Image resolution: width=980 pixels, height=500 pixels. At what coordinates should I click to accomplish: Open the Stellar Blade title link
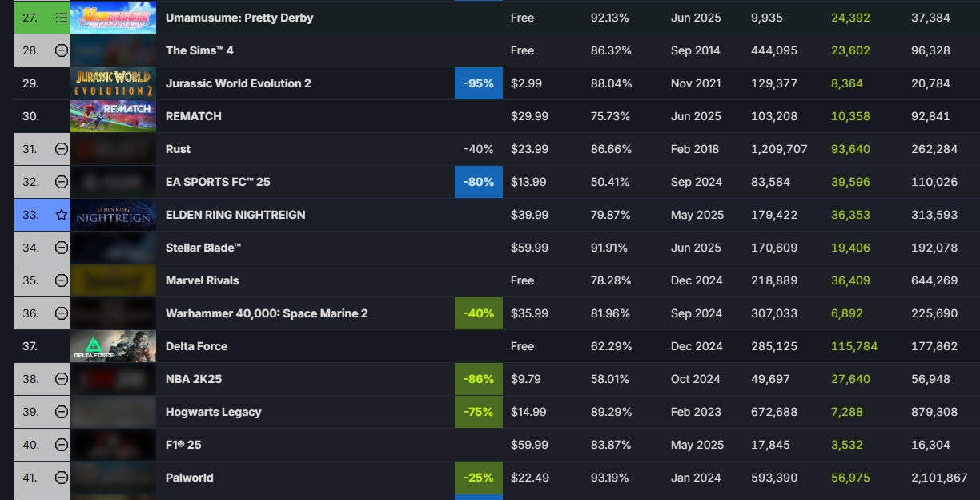[x=203, y=248]
